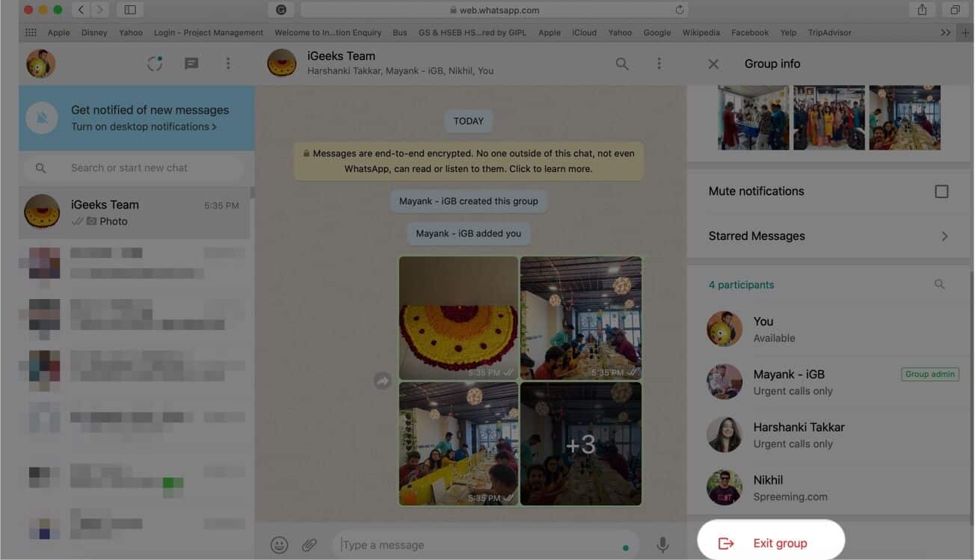Select the You participant row
The width and height of the screenshot is (975, 560).
click(x=830, y=329)
